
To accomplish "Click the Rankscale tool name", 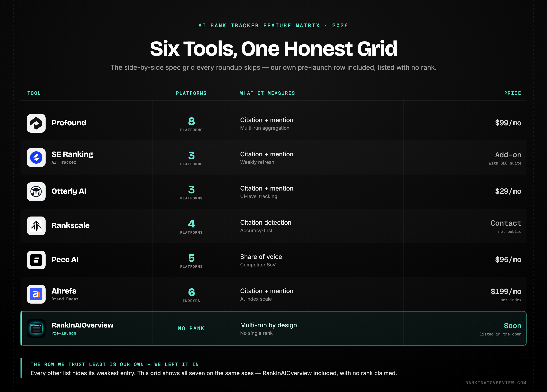I will 70,225.
